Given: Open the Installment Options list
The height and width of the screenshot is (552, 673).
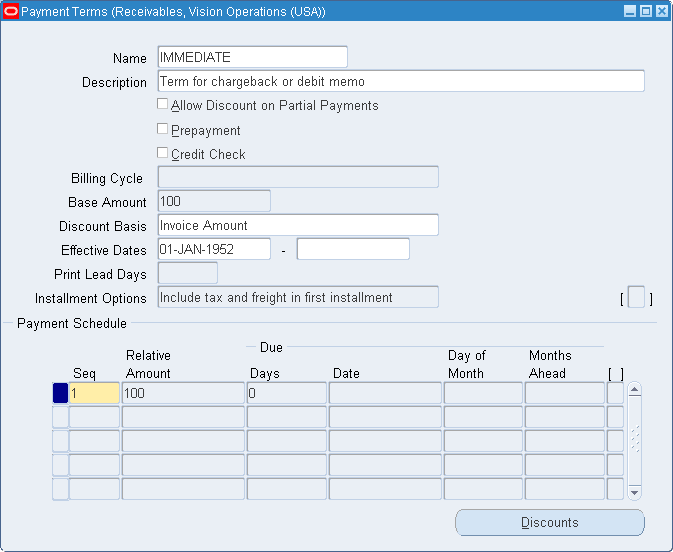Looking at the screenshot, I should (298, 297).
